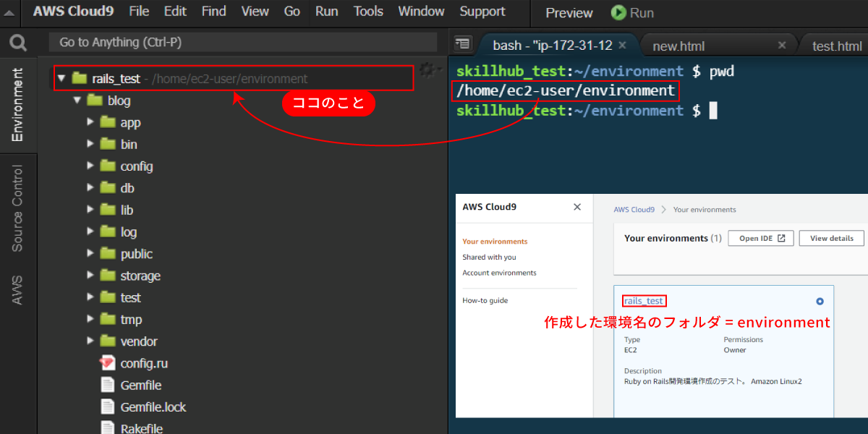Viewport: 868px width, 434px height.
Task: Open the File menu
Action: (139, 12)
